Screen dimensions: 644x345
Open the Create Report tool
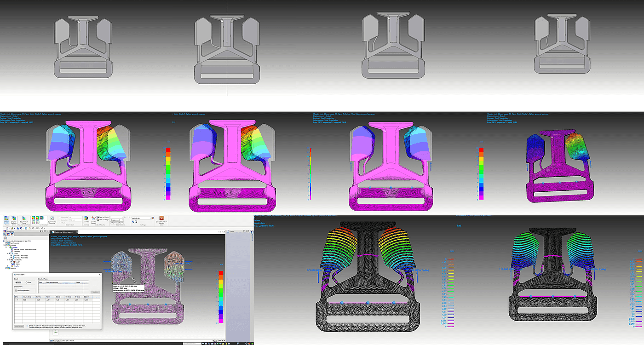93,220
